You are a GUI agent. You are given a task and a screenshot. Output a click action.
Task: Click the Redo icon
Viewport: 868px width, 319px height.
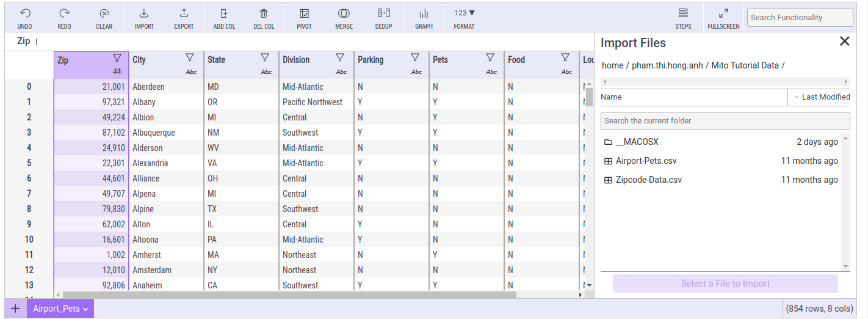click(64, 13)
